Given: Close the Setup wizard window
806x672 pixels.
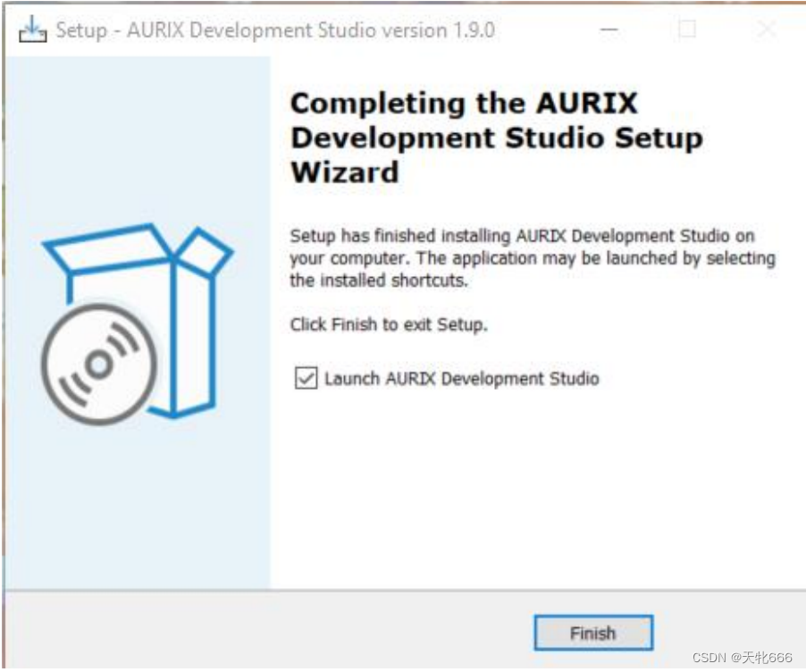Looking at the screenshot, I should coord(767,29).
